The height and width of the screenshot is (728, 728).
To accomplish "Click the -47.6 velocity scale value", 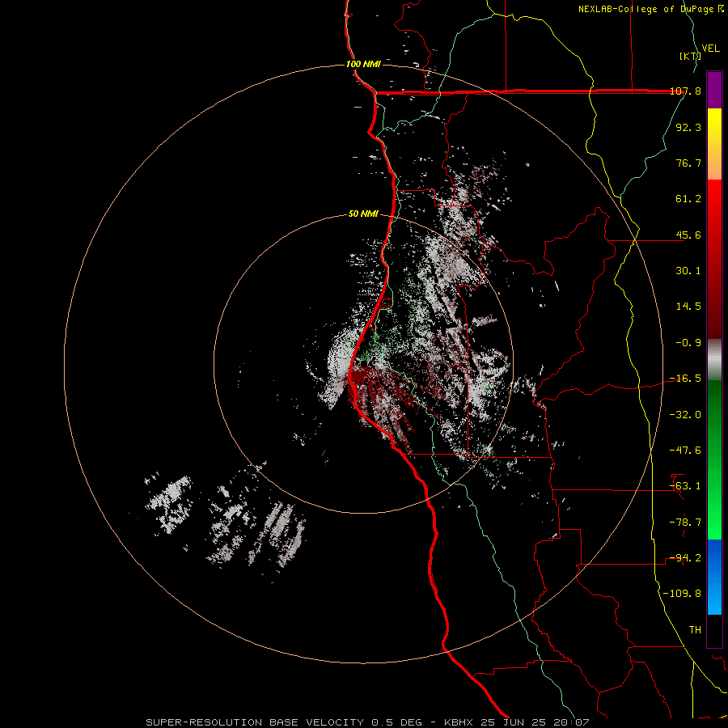I will pyautogui.click(x=685, y=451).
